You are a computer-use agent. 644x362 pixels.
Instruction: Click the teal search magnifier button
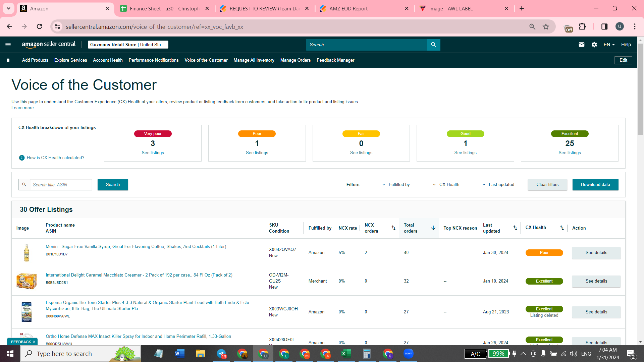pyautogui.click(x=433, y=45)
